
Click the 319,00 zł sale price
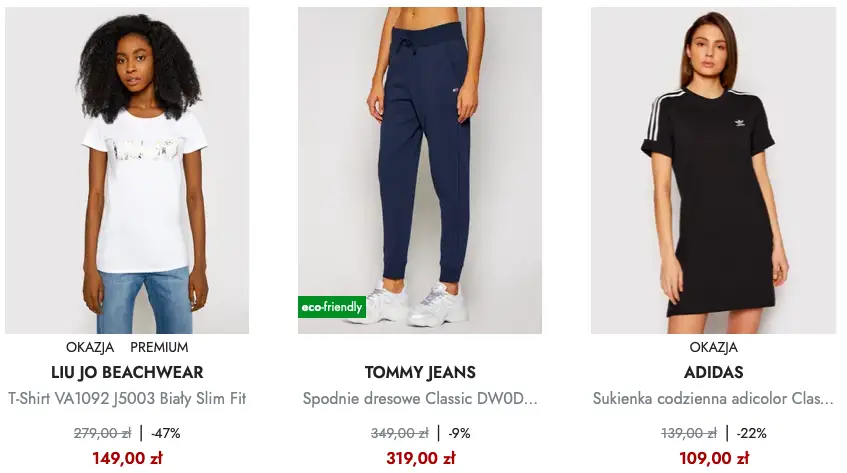420,458
